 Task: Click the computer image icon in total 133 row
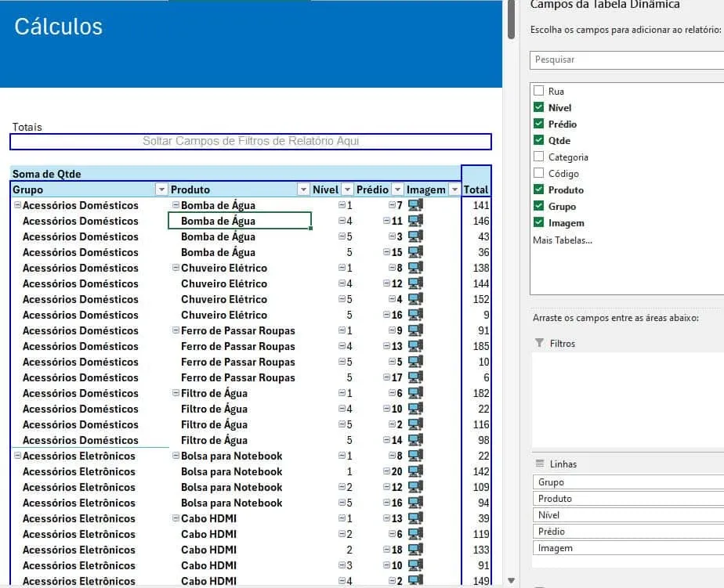coord(415,550)
